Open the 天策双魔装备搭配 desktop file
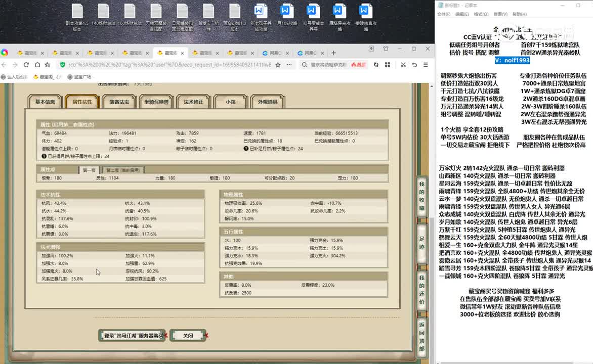Viewport: 593px width, 364px height. click(x=156, y=17)
